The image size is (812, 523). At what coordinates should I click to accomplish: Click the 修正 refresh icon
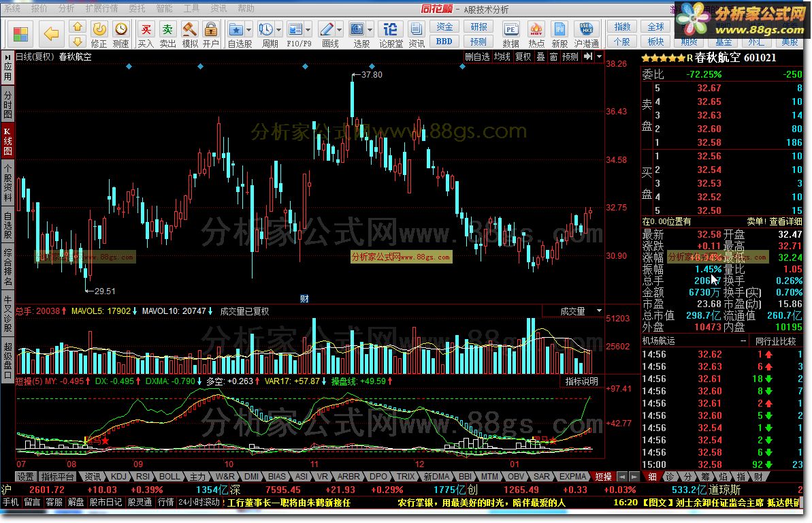(x=99, y=29)
